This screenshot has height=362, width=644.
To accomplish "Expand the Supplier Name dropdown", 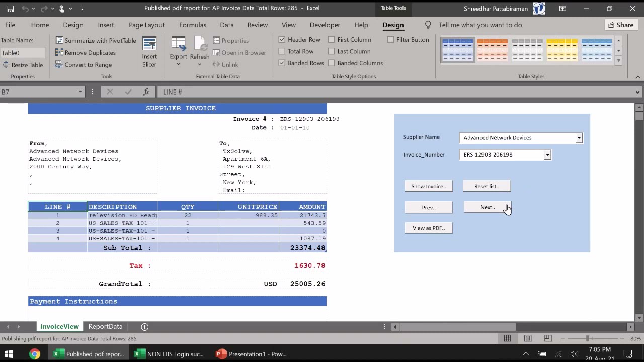I will (579, 138).
